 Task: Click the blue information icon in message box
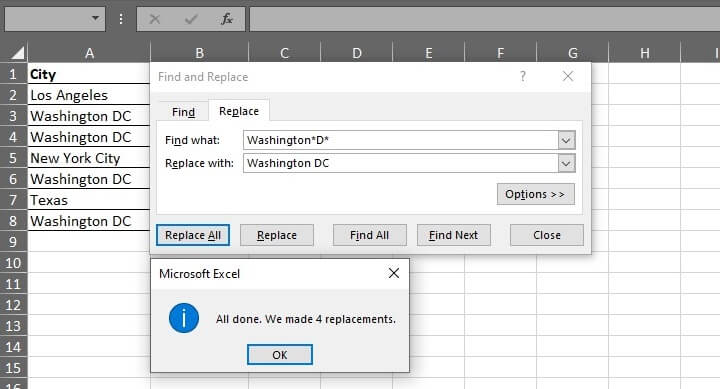coord(184,318)
